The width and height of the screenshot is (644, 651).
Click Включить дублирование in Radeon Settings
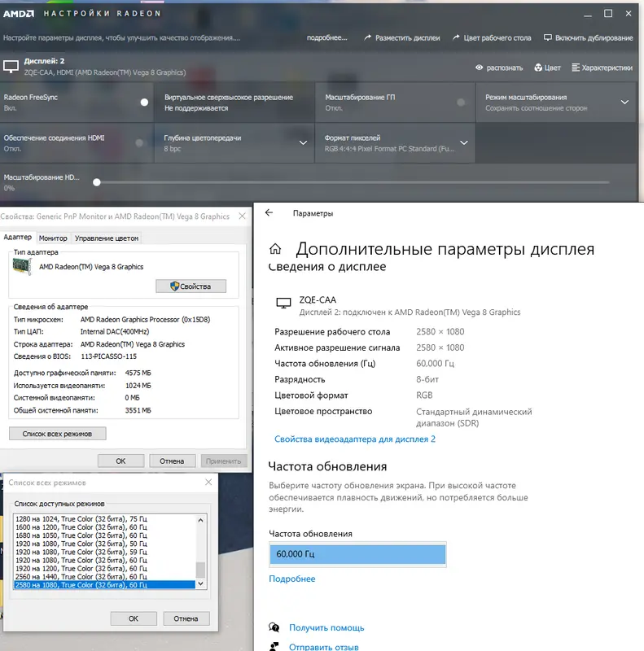click(589, 37)
